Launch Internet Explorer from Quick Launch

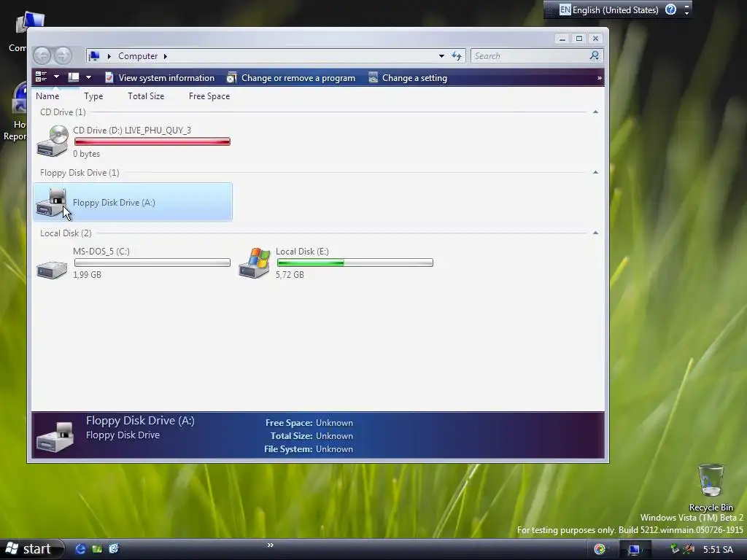[80, 549]
